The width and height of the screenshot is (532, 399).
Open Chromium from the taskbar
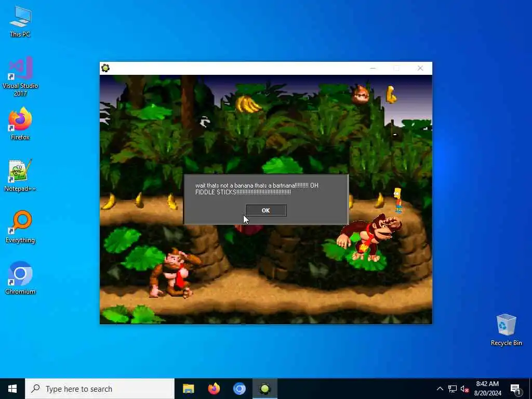(239, 389)
